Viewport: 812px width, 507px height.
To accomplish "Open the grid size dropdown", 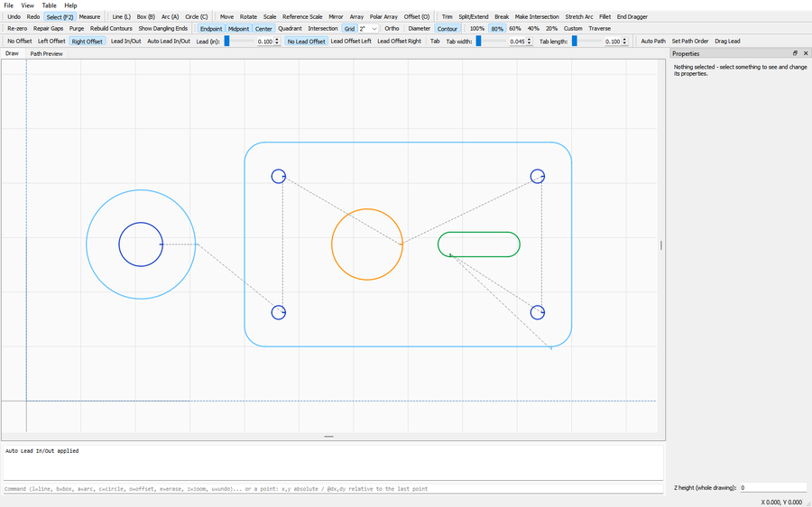I will pyautogui.click(x=368, y=29).
